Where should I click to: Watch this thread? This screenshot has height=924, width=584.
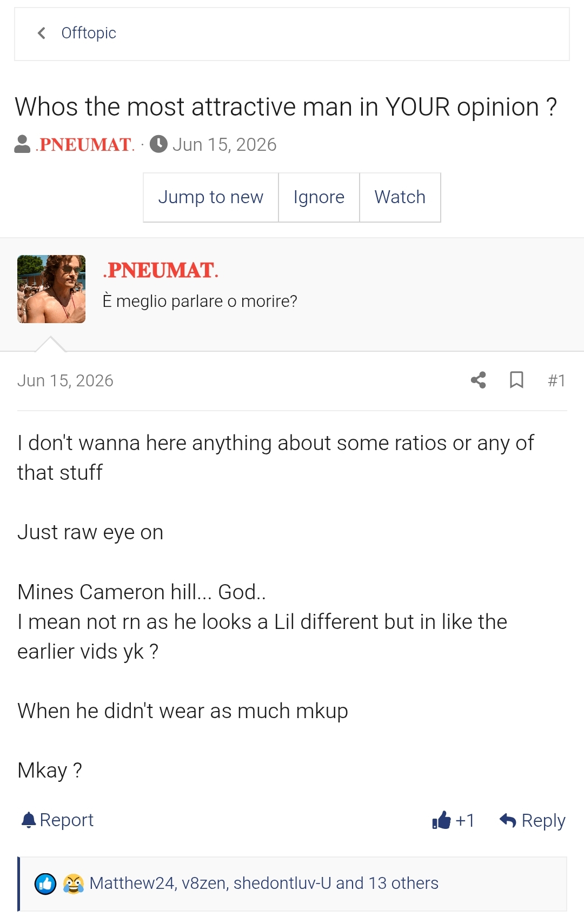pos(400,197)
